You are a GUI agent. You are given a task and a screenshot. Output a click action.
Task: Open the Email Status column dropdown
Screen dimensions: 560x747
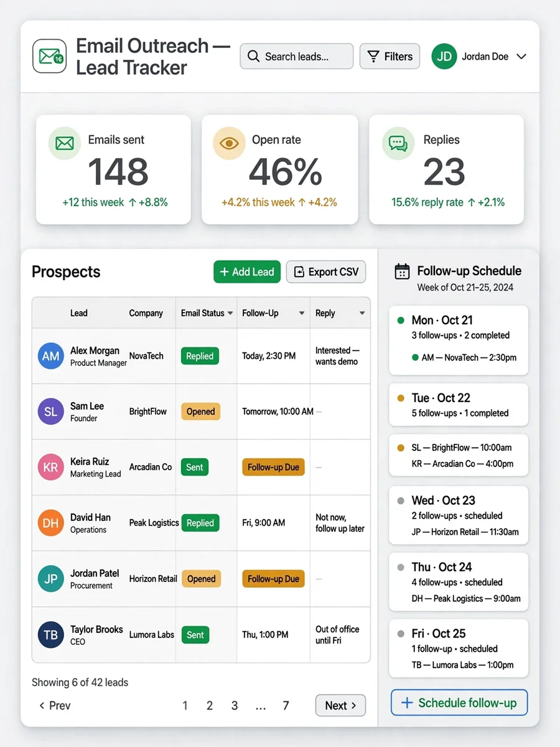230,313
